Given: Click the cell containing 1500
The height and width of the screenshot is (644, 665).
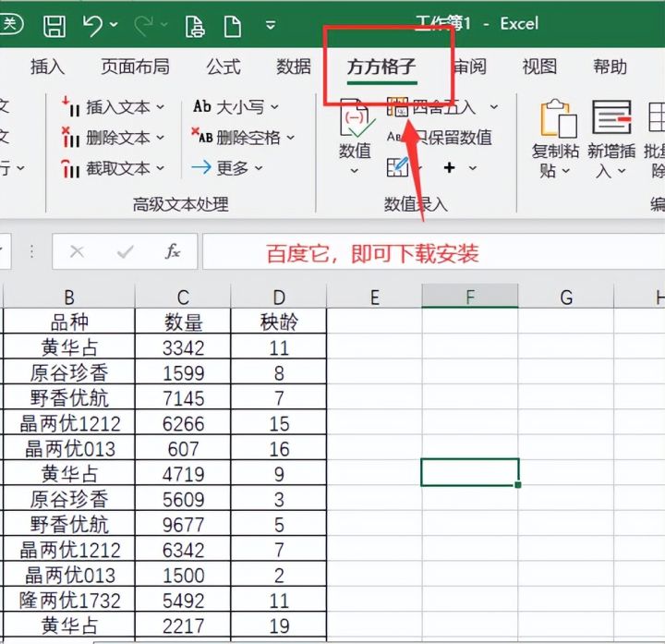Looking at the screenshot, I should (x=183, y=575).
